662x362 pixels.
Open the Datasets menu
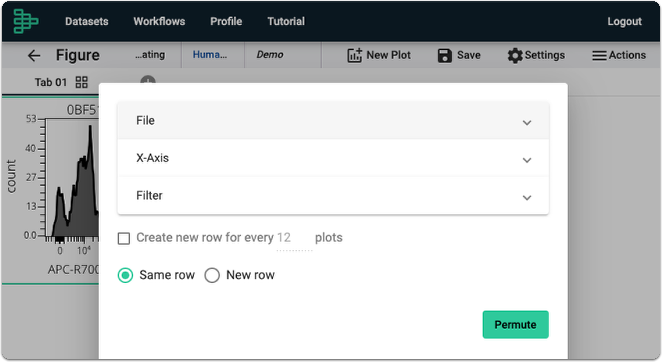[87, 21]
